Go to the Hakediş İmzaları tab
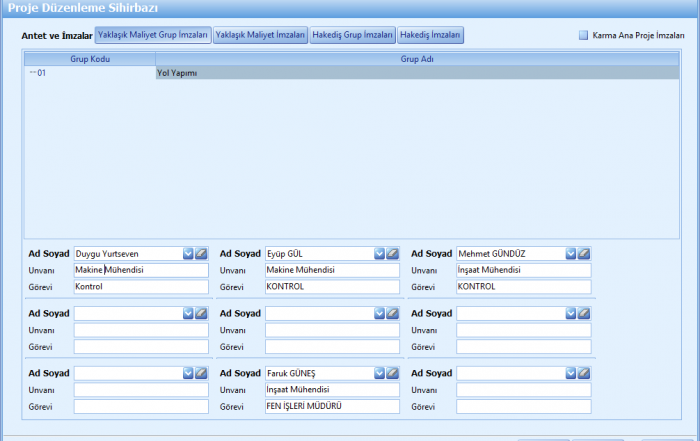700x441 pixels. click(431, 35)
